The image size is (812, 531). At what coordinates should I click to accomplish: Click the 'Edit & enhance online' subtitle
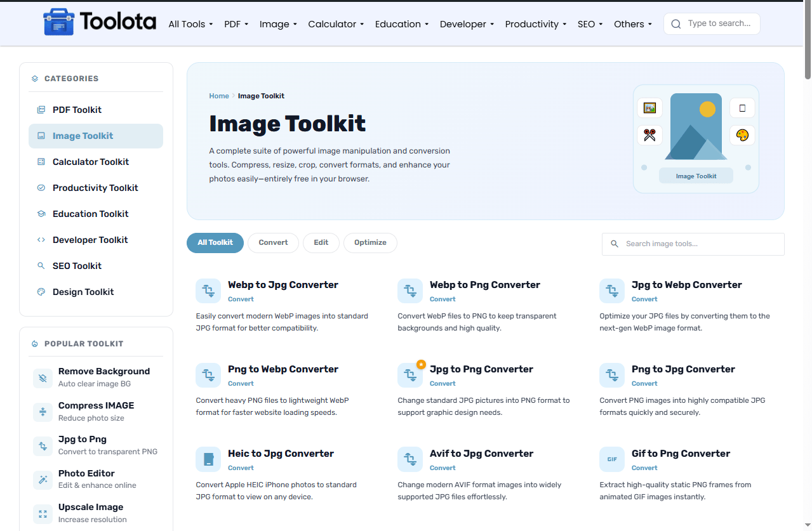pos(97,485)
